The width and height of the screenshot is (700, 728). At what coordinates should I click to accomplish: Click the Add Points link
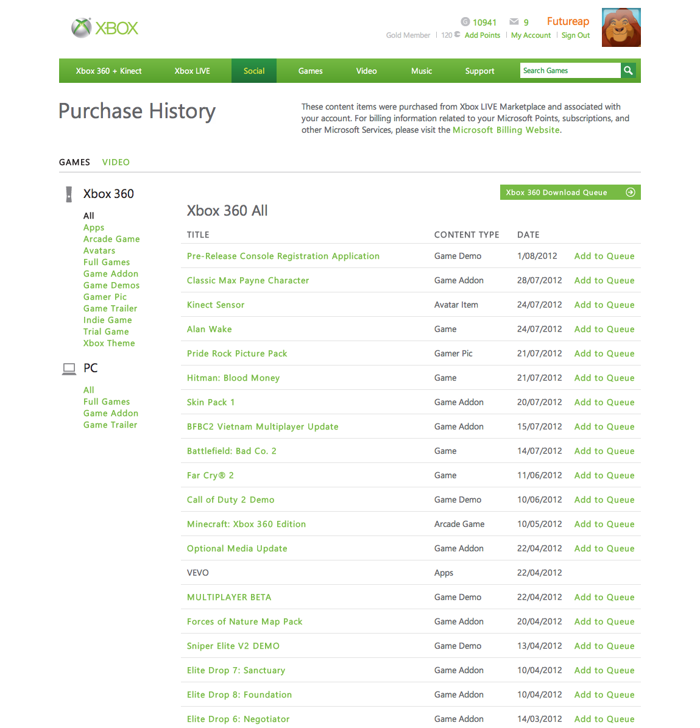483,35
